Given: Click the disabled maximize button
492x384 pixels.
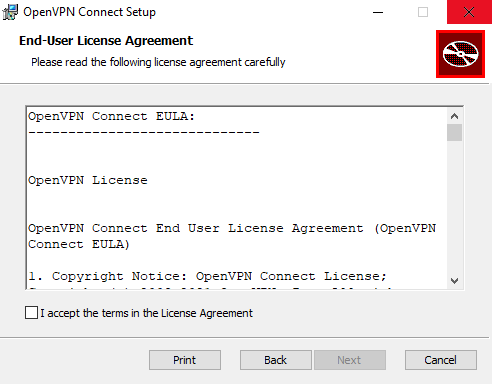Looking at the screenshot, I should [423, 12].
